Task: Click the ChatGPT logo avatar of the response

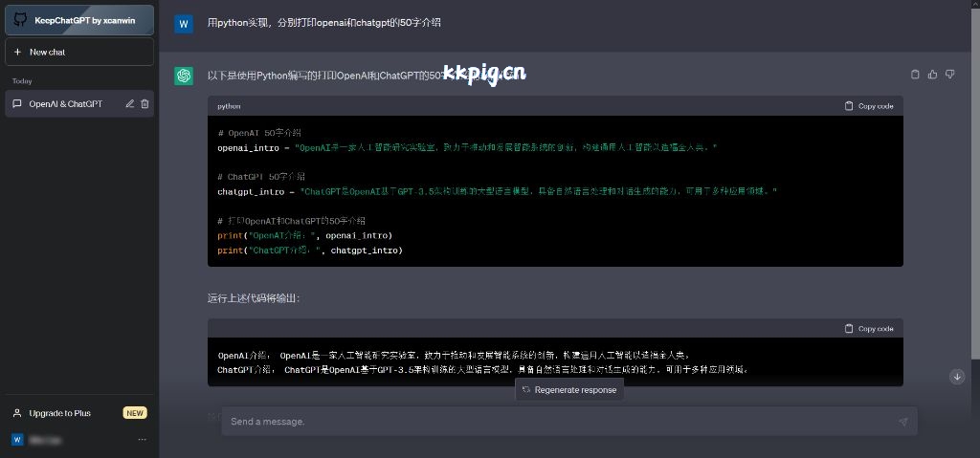Action: coord(184,76)
